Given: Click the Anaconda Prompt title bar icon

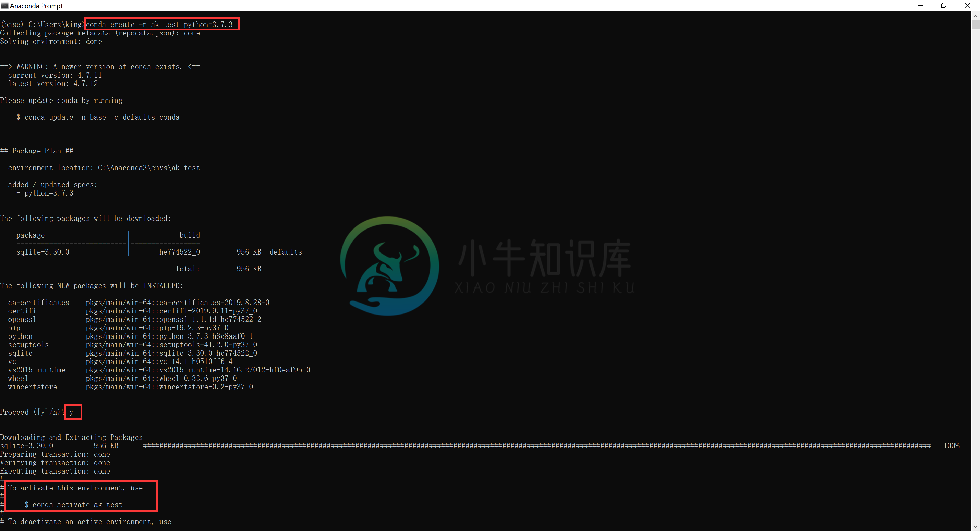Looking at the screenshot, I should [x=5, y=6].
